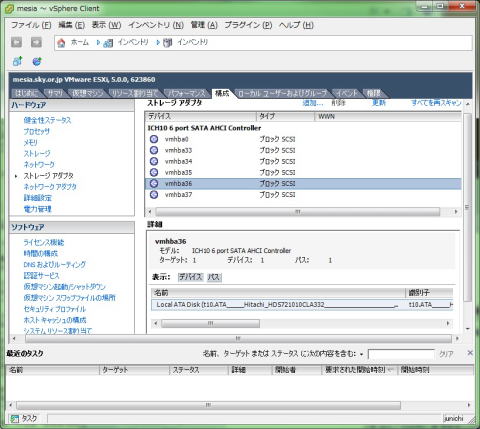Switch to the パフォーマンス tab
This screenshot has width=480, height=429.
point(187,93)
